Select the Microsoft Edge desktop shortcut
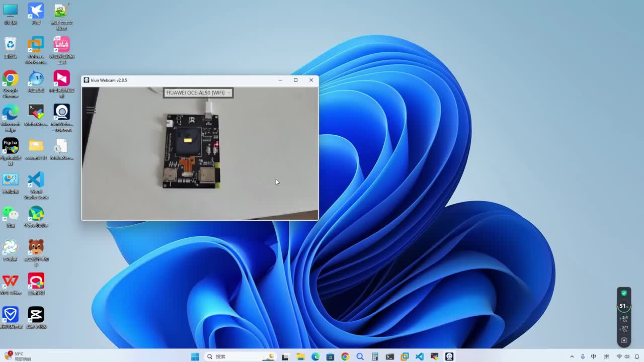Screen dimensions: 644x362 coord(10,118)
